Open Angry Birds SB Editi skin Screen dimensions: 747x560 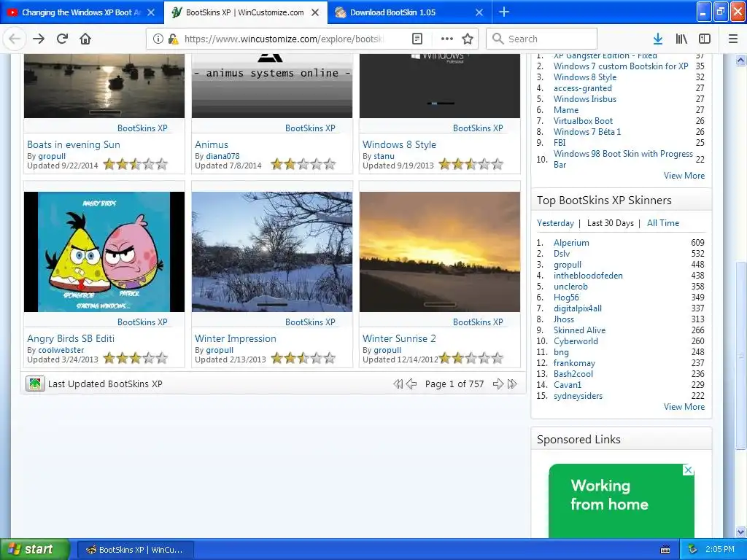[x=71, y=338]
